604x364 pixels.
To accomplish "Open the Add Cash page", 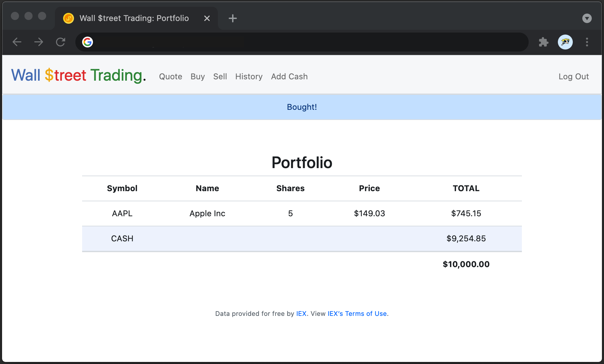I will tap(289, 77).
